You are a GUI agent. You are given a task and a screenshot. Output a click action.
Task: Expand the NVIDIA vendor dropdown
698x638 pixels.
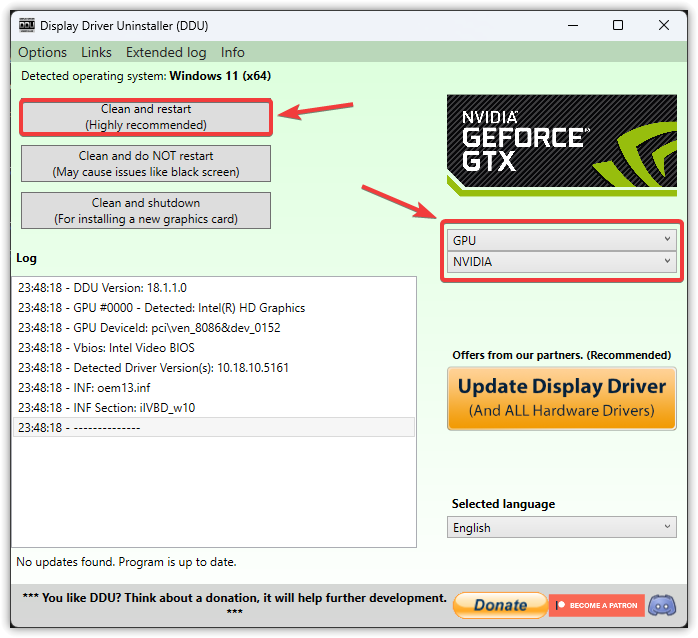pos(561,262)
